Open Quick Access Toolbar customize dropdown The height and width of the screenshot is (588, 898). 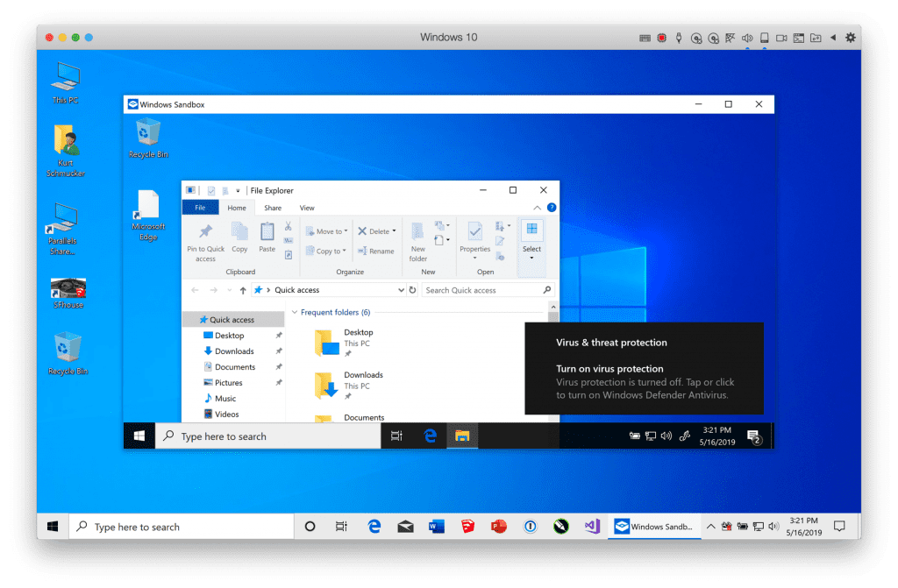pyautogui.click(x=238, y=191)
